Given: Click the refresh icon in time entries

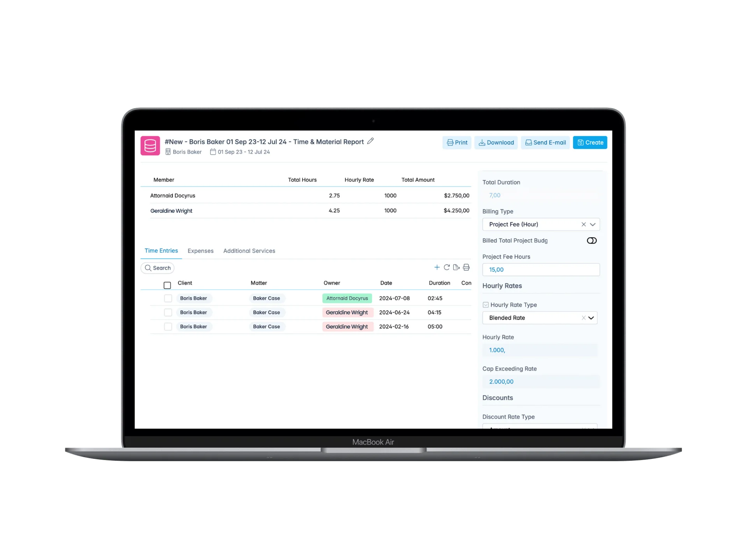Looking at the screenshot, I should pos(447,268).
